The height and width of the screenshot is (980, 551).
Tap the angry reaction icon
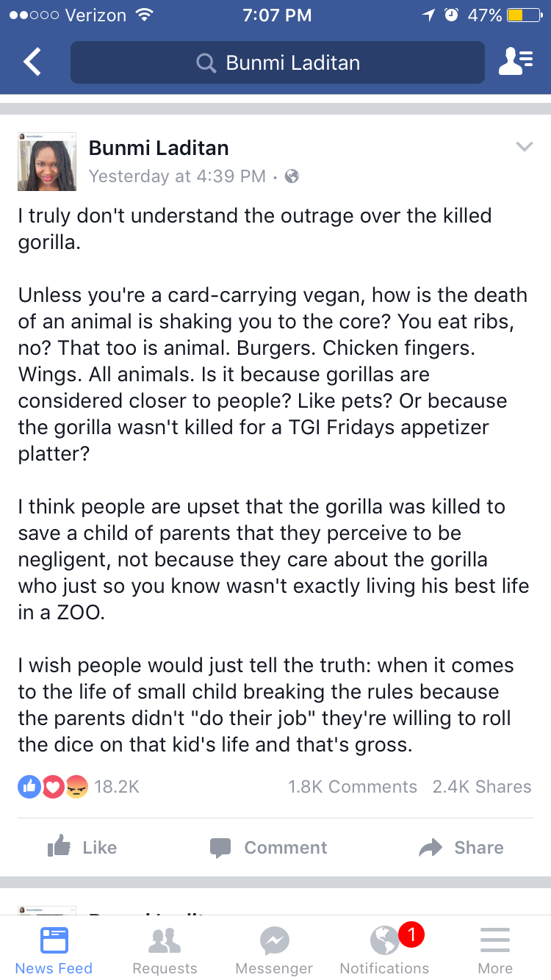tap(76, 787)
